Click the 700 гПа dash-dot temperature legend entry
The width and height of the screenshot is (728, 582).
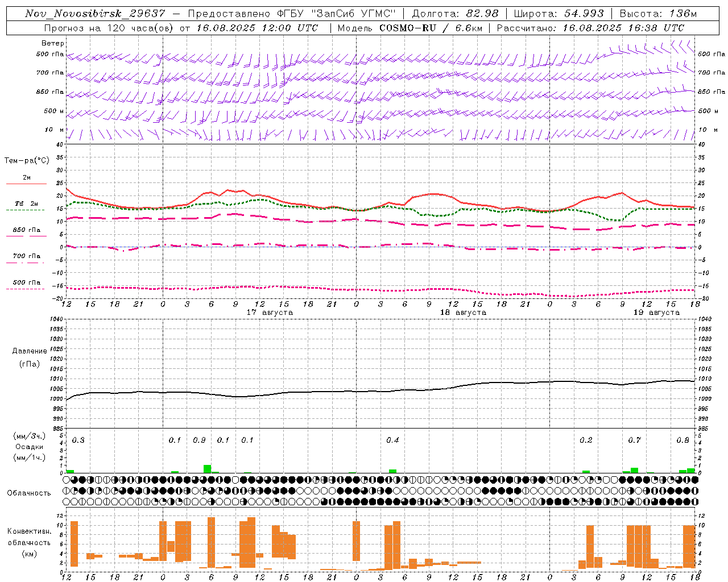(x=27, y=256)
